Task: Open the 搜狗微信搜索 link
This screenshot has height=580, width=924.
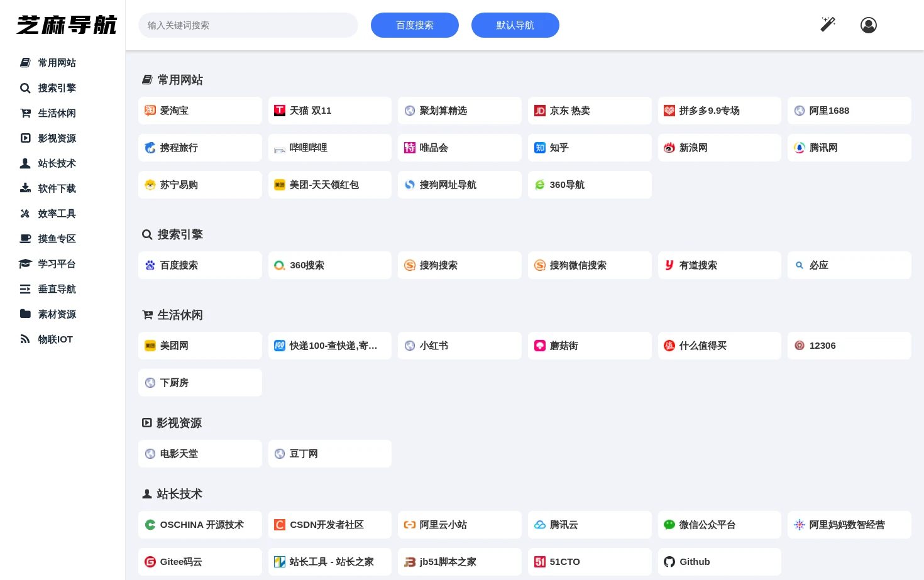Action: pos(590,265)
